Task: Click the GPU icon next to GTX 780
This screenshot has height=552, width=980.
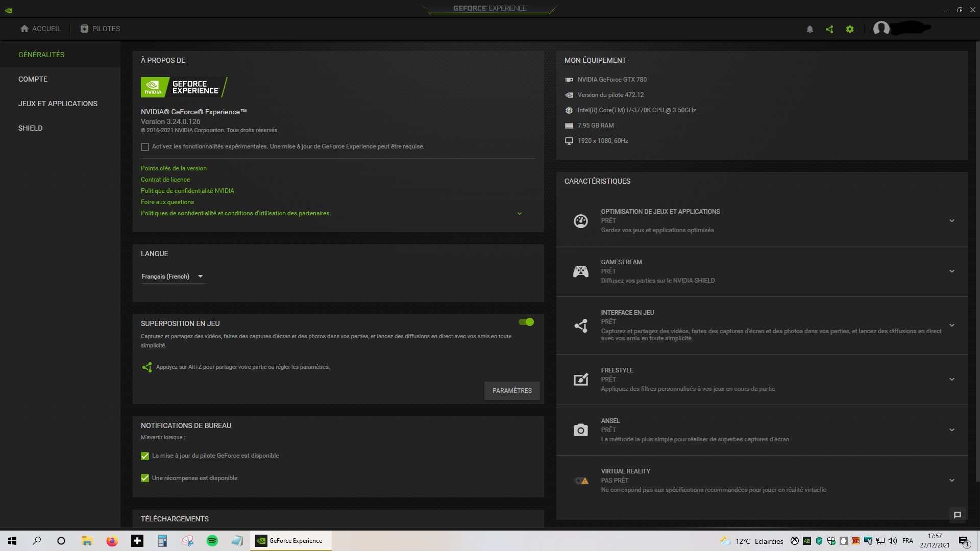Action: coord(569,80)
